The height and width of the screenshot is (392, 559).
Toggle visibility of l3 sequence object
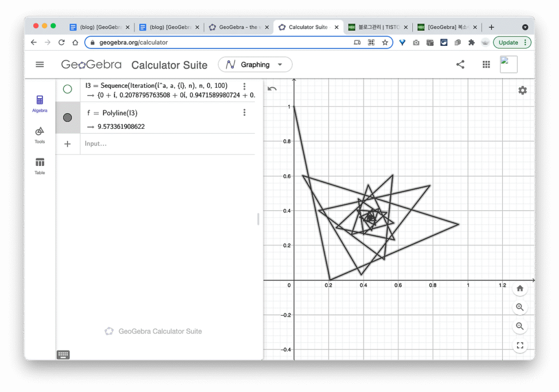coord(68,89)
